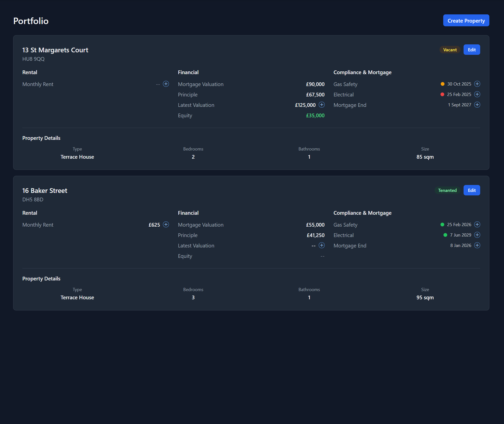Add electrical certificate date for 13 St Margarets Court

477,94
